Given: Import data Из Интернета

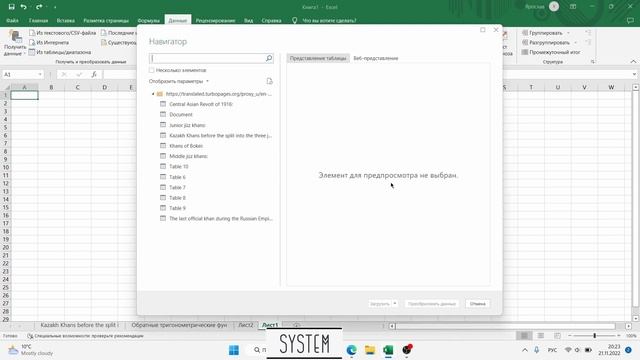Looking at the screenshot, I should [x=49, y=42].
